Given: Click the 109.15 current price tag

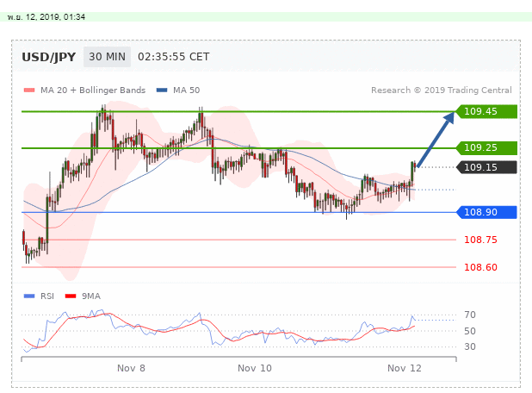Looking at the screenshot, I should pyautogui.click(x=486, y=167).
